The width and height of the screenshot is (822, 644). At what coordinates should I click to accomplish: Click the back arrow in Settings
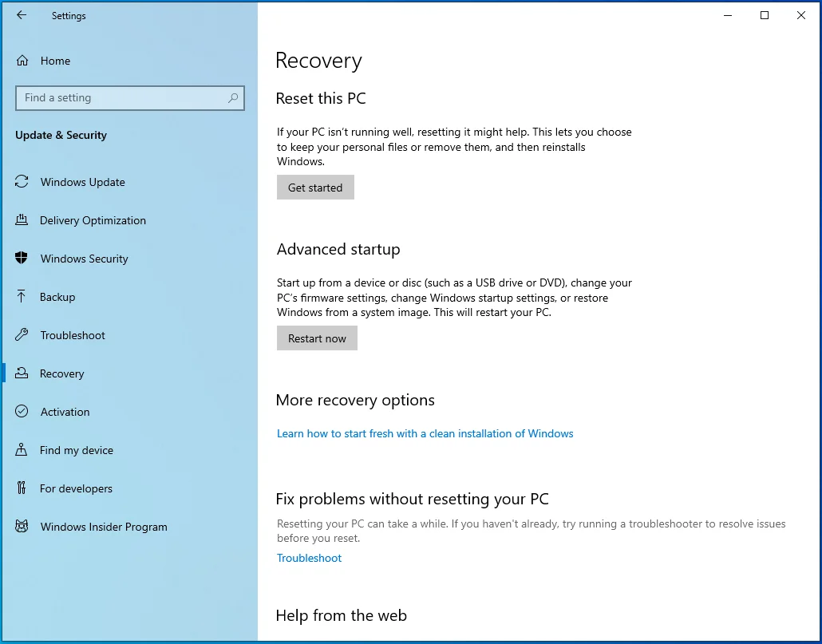21,15
